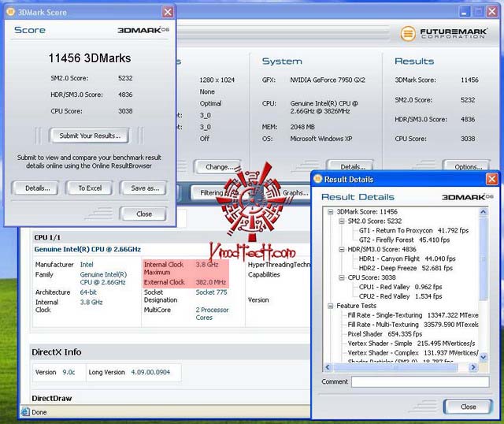Screen dimensions: 504x424
Task: Close the 3DMark Score dialog via Close button
Action: (143, 214)
